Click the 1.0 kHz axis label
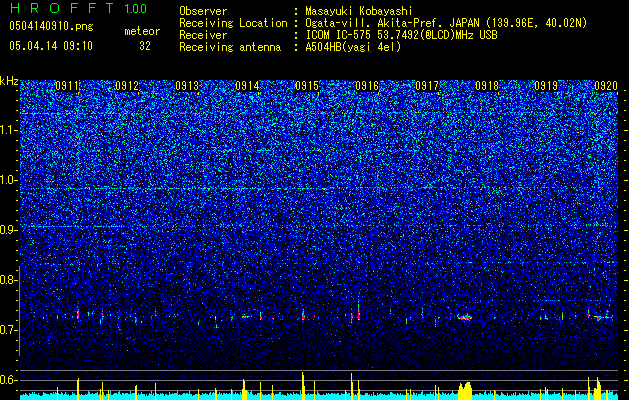The image size is (629, 400). (8, 180)
